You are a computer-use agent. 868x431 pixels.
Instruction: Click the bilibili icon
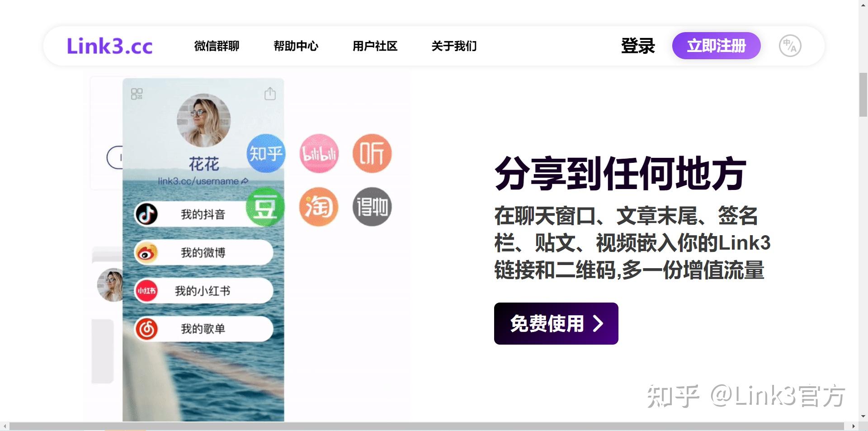pos(319,154)
